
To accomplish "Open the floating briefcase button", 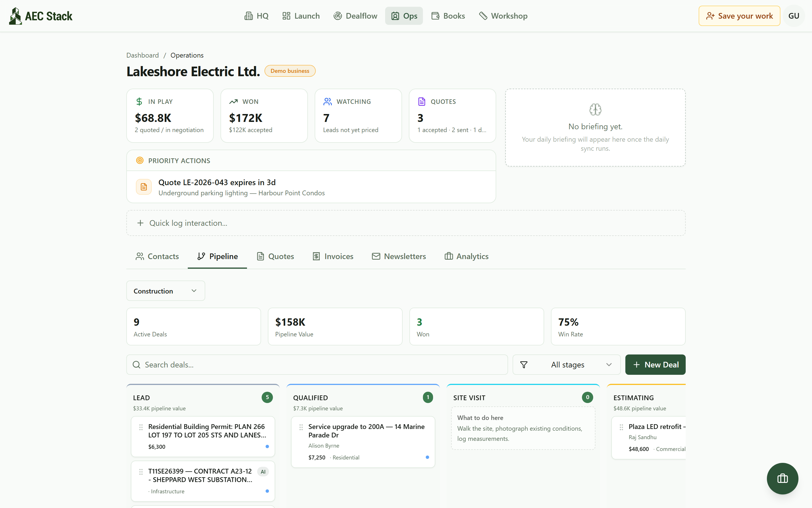I will pos(782,478).
